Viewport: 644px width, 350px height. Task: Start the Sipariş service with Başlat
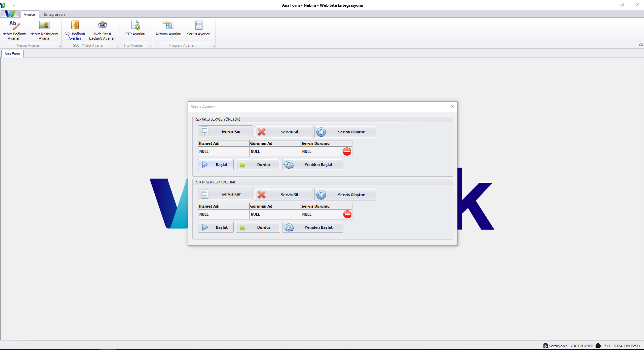[x=216, y=165]
